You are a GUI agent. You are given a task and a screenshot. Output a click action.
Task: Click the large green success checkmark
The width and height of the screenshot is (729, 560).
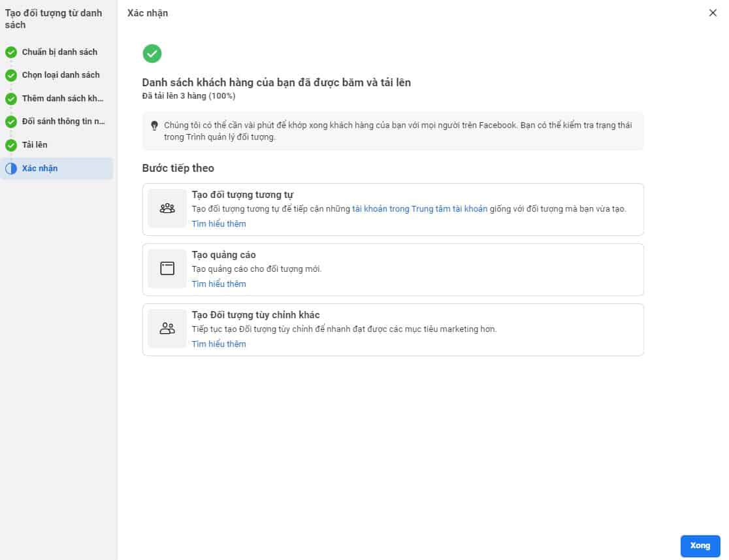pos(152,54)
